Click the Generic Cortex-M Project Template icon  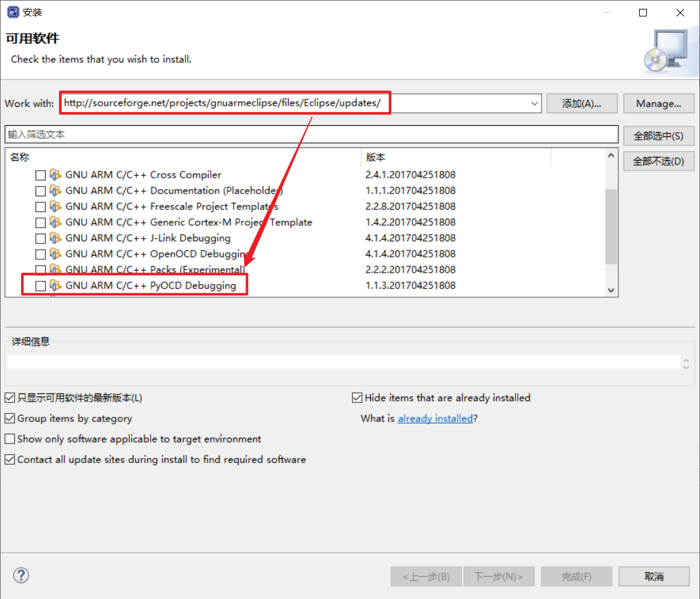coord(55,222)
